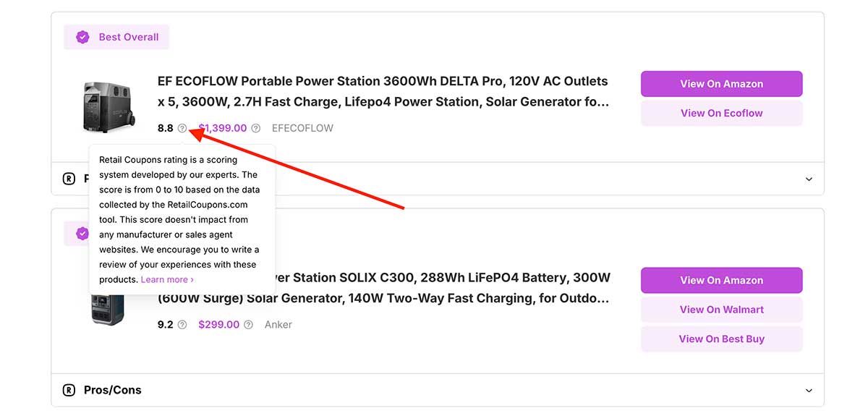This screenshot has height=416, width=868.
Task: Click the Best Overall badge checkmark icon
Action: (83, 37)
